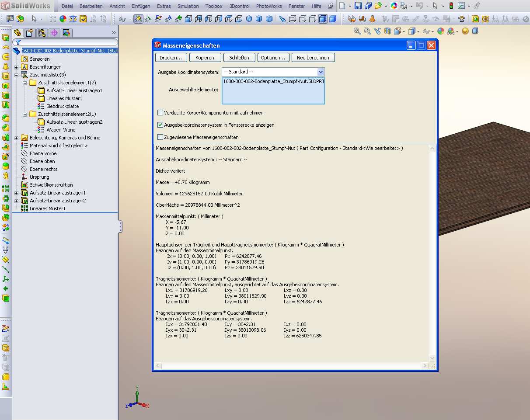Select the PropertyManager tab icon

coord(29,33)
